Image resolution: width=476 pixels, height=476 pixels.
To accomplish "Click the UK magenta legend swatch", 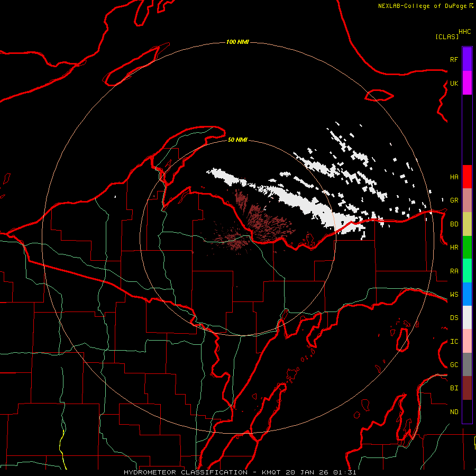I will coord(467,83).
